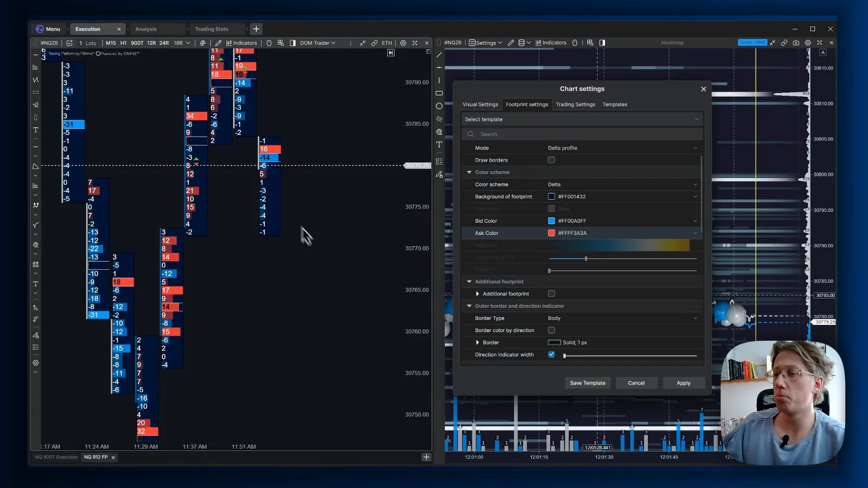Open the main Menu button
868x488 pixels.
click(48, 29)
